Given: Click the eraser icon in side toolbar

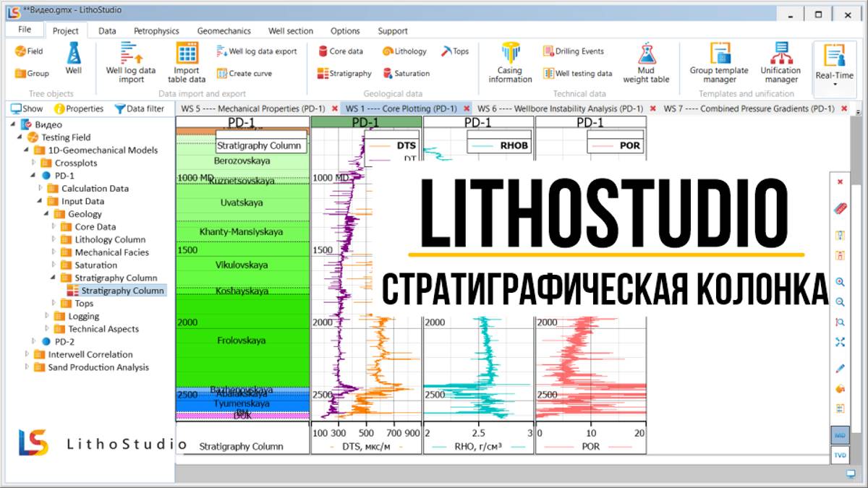Looking at the screenshot, I should point(840,209).
